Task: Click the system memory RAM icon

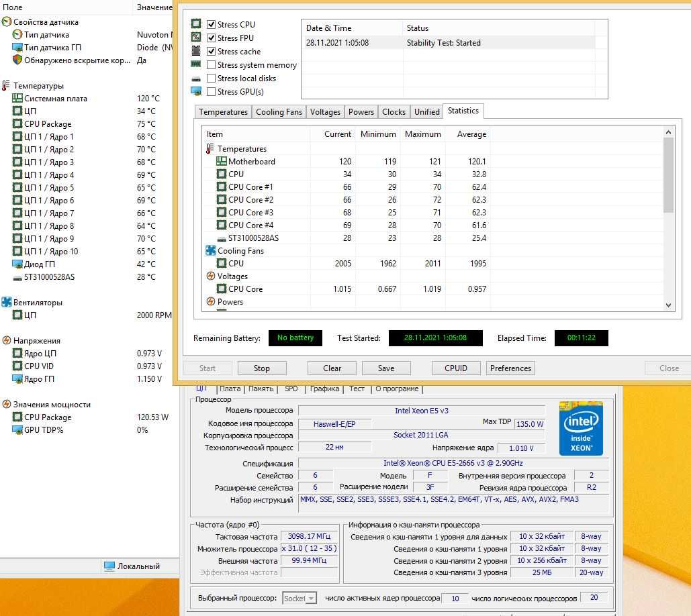Action: pos(196,64)
